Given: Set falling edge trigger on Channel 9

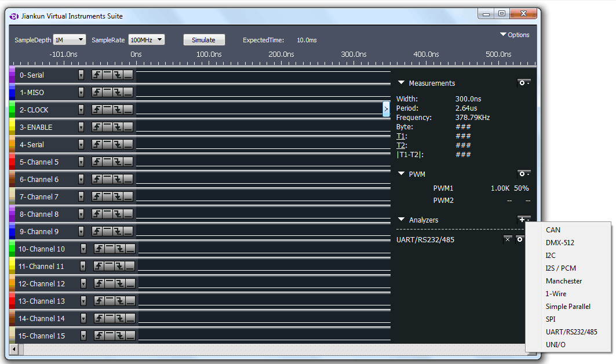Looking at the screenshot, I should tap(118, 231).
